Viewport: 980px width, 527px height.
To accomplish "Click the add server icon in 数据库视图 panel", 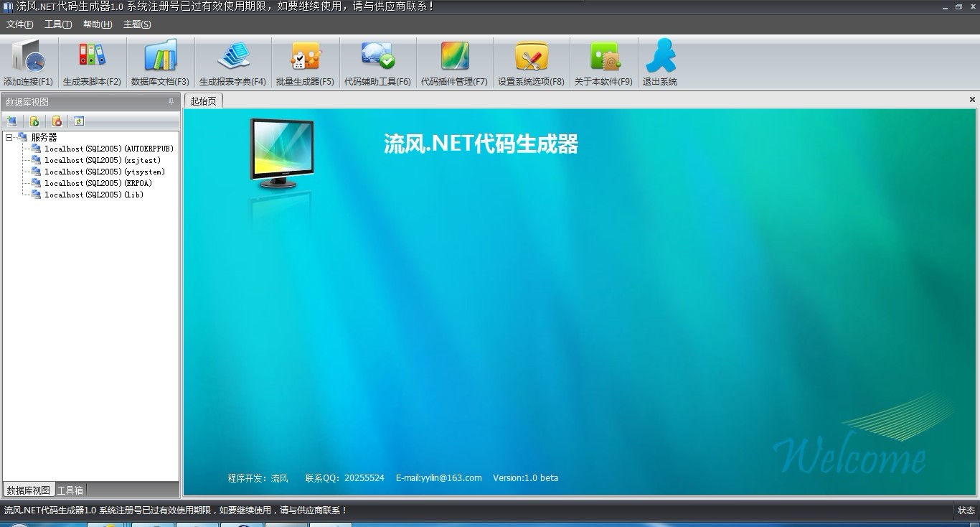I will point(11,121).
